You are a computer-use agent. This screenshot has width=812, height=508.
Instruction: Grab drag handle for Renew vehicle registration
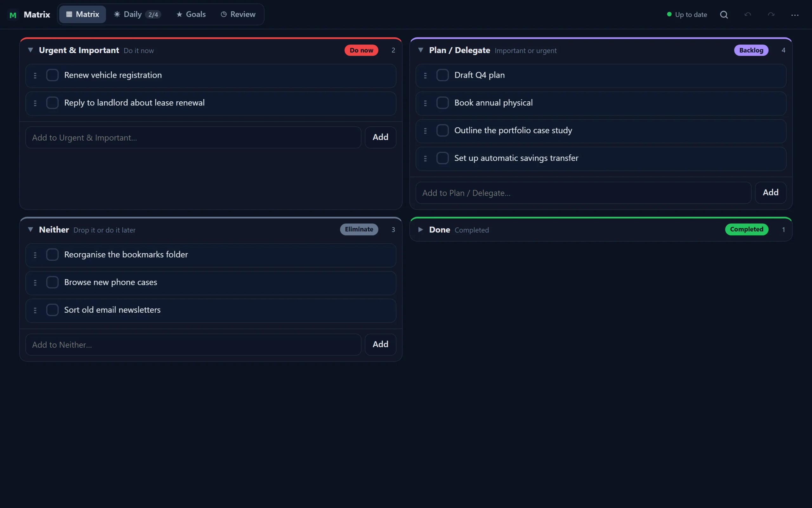click(35, 75)
